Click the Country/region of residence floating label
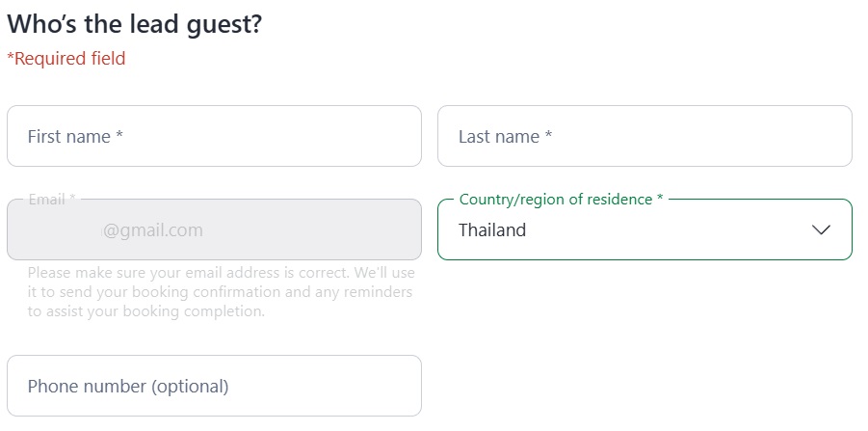This screenshot has width=868, height=431. (x=556, y=200)
